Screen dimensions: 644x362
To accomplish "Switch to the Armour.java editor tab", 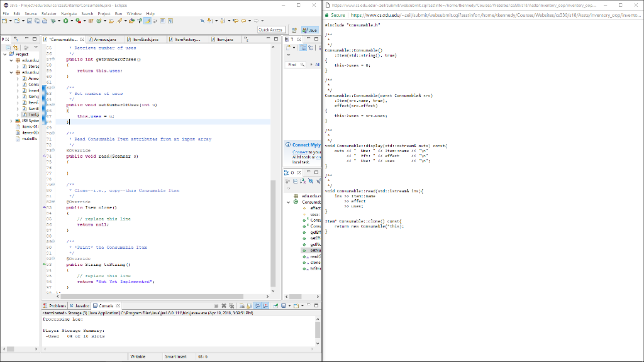I will 104,38.
